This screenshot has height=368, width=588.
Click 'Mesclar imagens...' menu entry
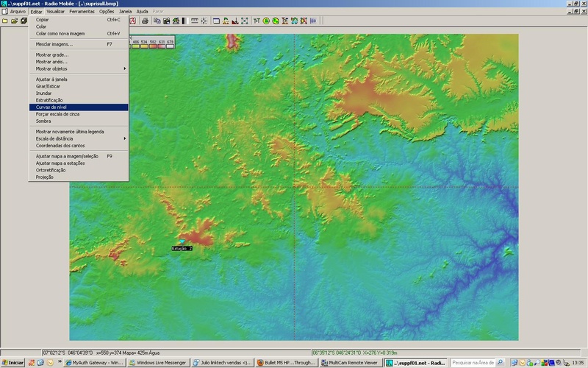[x=54, y=44]
